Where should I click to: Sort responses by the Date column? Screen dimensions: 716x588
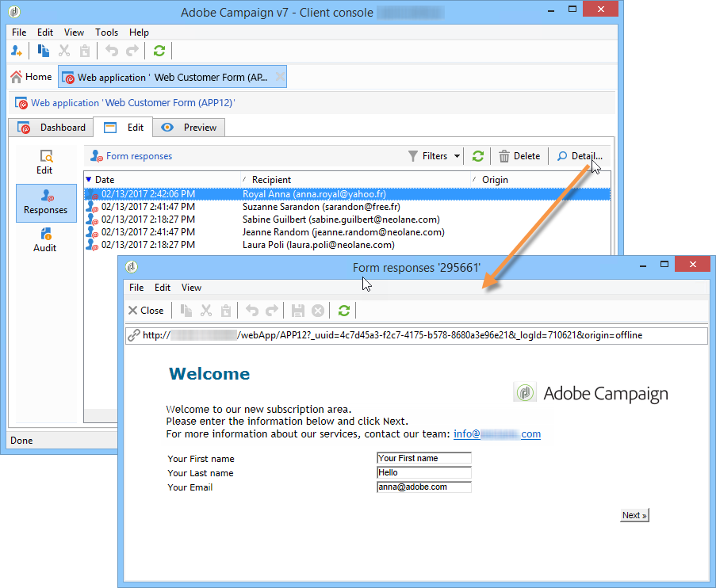[162, 180]
